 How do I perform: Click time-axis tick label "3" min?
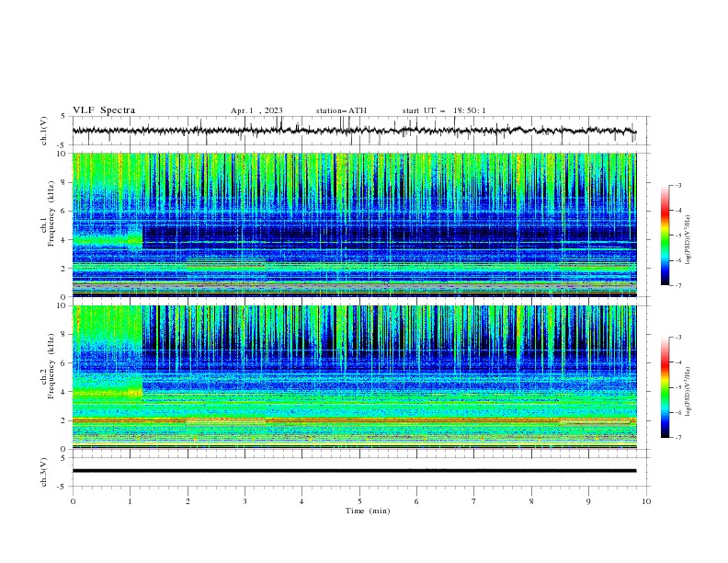pos(245,501)
